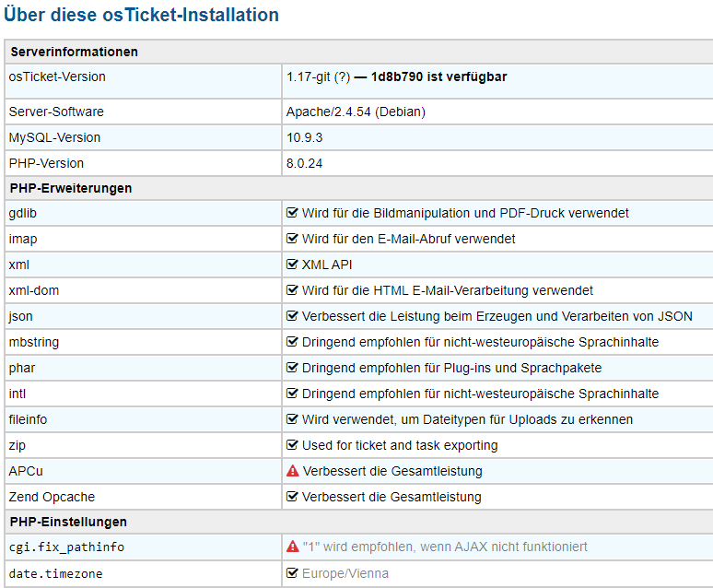
Task: Click the imap check icon
Action: (293, 239)
